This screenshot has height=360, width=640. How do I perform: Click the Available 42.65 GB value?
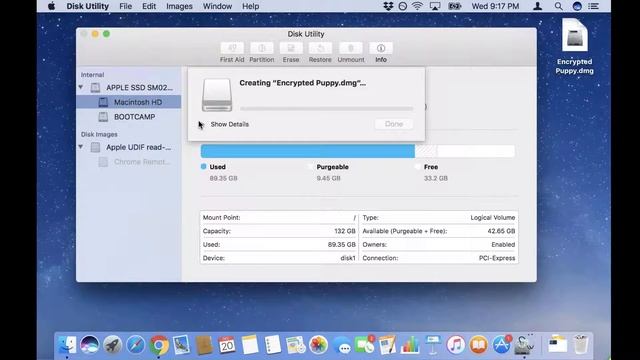(x=501, y=231)
